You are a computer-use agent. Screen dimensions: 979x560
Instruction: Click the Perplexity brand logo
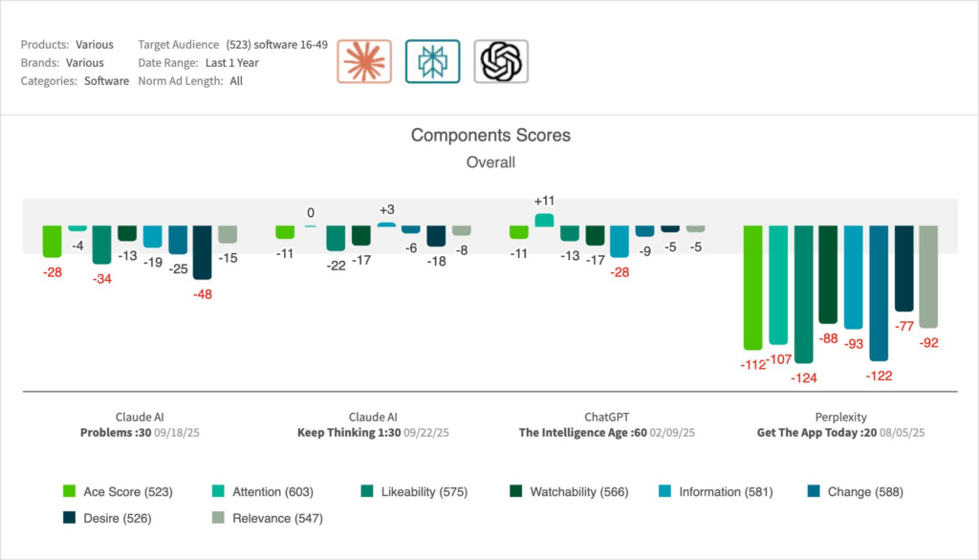pyautogui.click(x=432, y=62)
